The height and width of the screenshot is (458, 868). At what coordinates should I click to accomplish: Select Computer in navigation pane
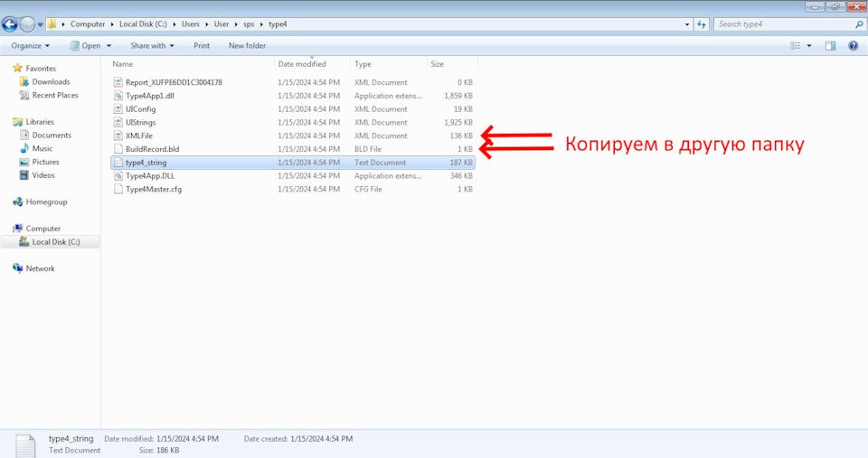pyautogui.click(x=42, y=229)
